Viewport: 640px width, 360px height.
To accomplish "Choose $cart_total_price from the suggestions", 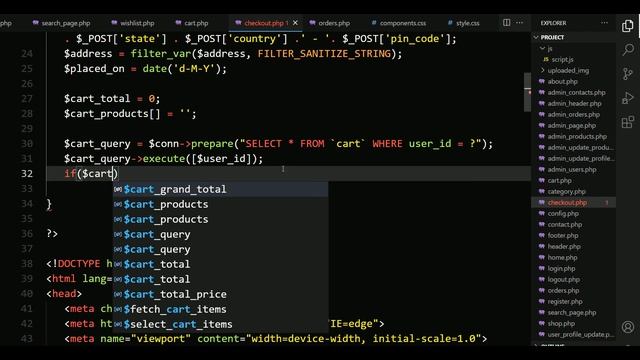I will point(220,294).
